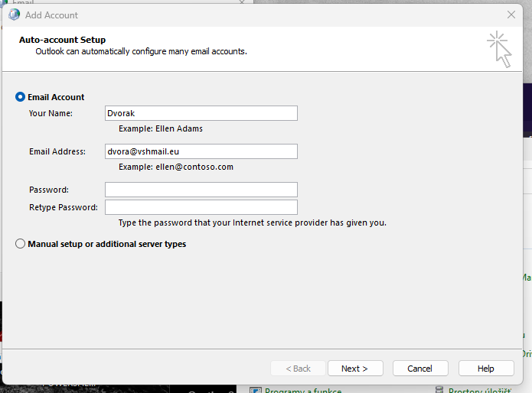Screen dimensions: 532x393
Task: Click the 'Example: ellen@contoso.com' hint
Action: [176, 167]
